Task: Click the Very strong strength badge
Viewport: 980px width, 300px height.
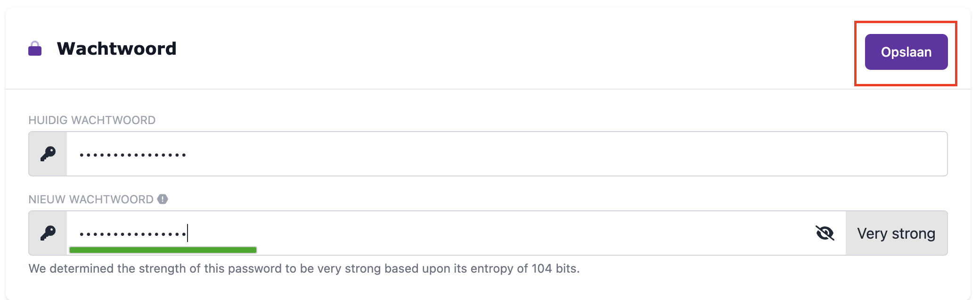Action: pyautogui.click(x=896, y=233)
